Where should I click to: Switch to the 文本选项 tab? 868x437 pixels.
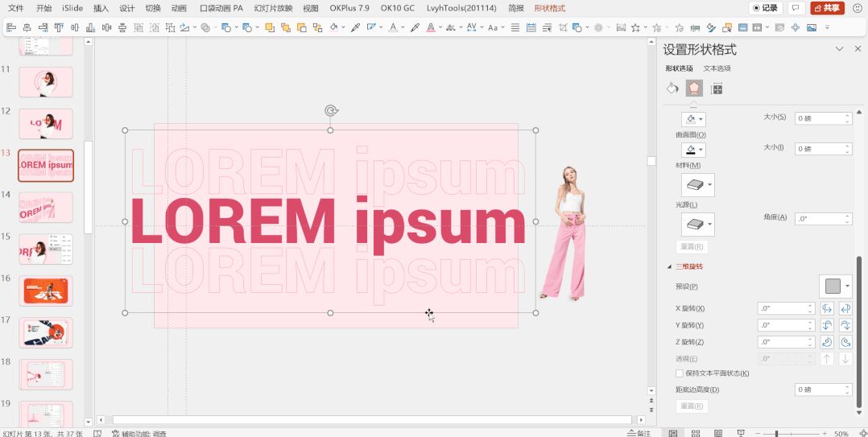pyautogui.click(x=717, y=68)
